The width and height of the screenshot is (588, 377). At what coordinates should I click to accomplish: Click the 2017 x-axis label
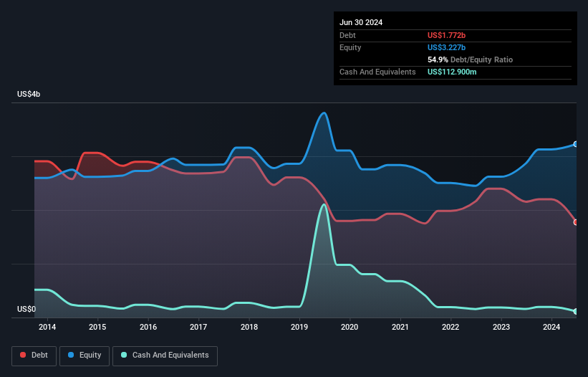click(198, 327)
